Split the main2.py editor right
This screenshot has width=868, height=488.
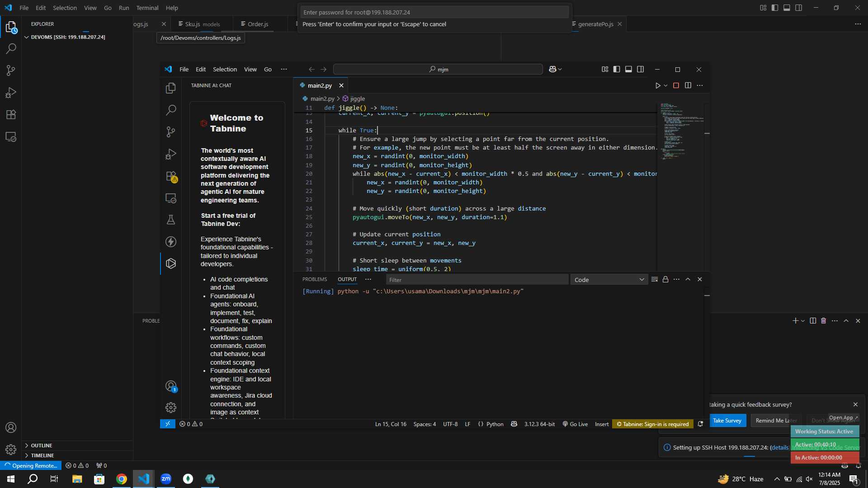tap(688, 85)
